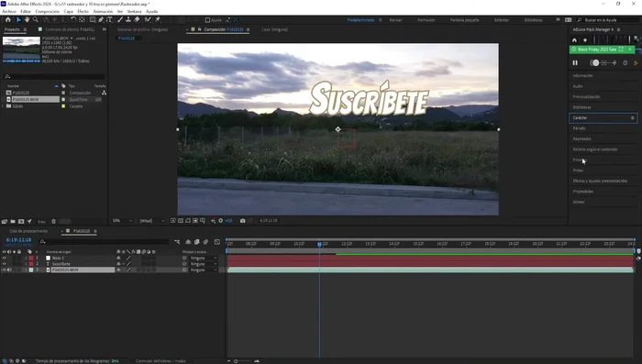Click the Interpret Footage icon in Project panel
Screen dimensions: 642x364
(x=5, y=222)
